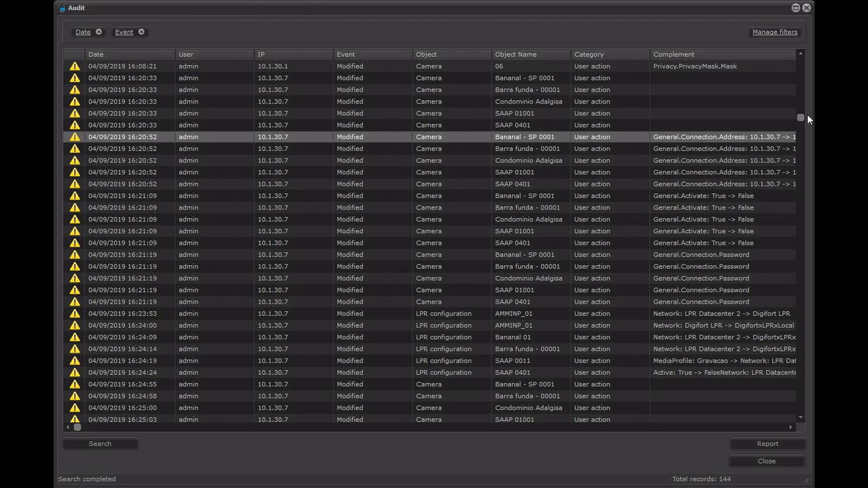
Task: Open the Event filter chip
Action: point(124,32)
